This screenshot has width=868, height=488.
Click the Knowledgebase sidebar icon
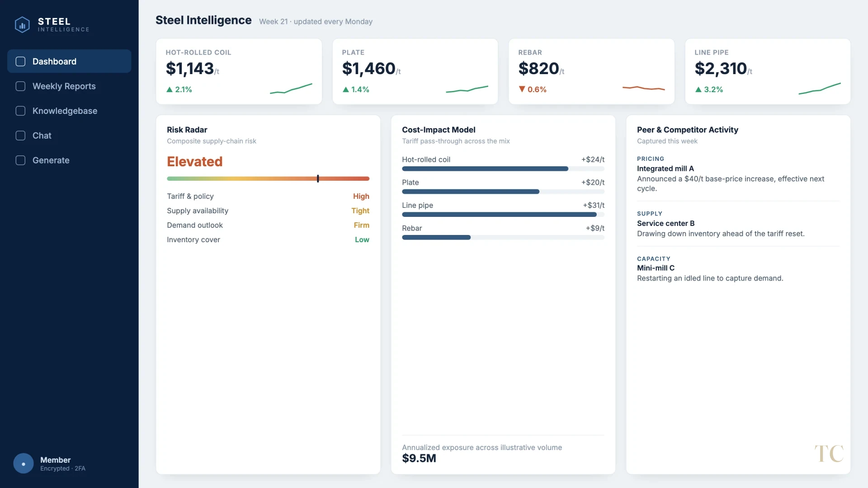(x=20, y=111)
